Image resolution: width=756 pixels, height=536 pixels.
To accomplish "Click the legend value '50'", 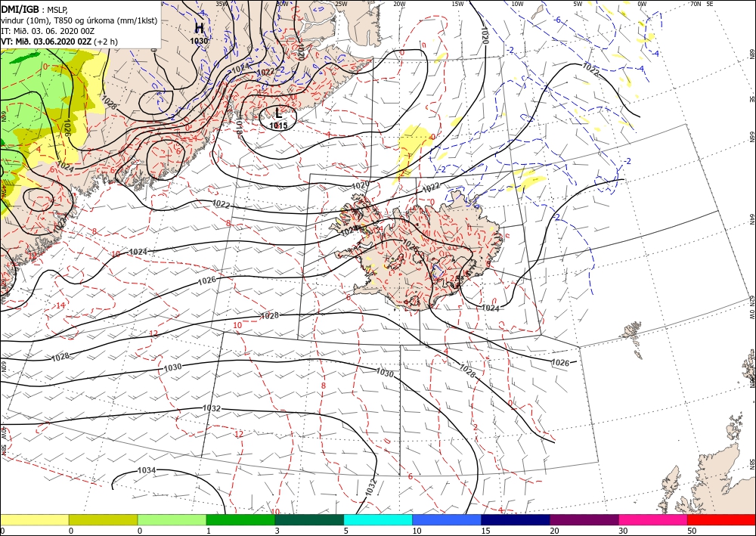I will pos(692,531).
